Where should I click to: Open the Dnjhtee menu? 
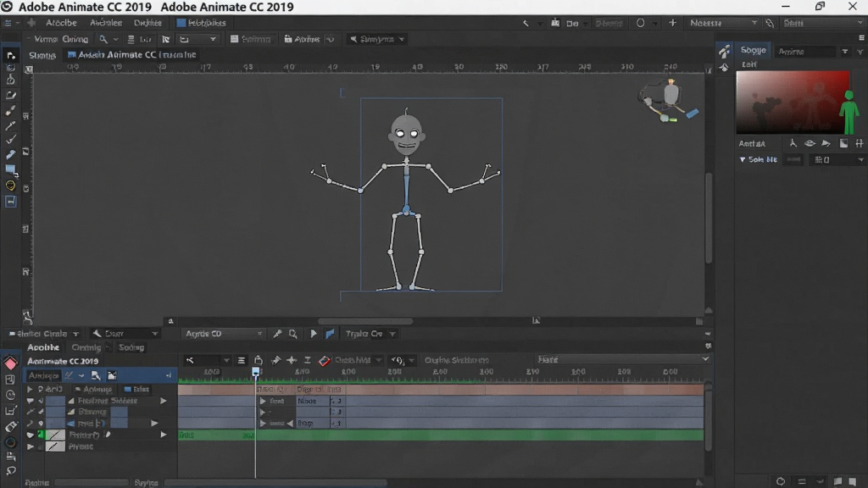click(x=147, y=23)
